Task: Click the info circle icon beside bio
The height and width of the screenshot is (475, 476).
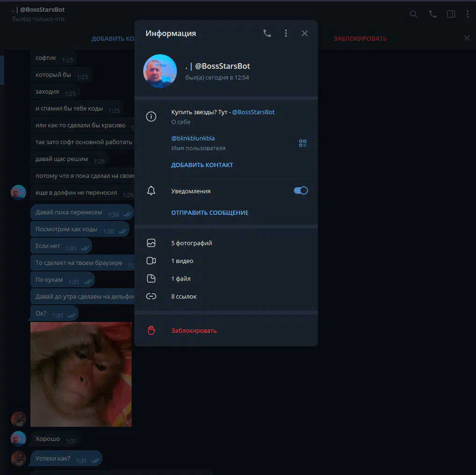Action: [x=151, y=117]
